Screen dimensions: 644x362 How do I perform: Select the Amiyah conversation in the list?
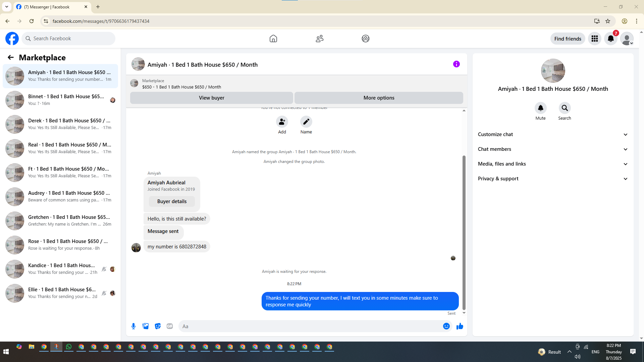(x=60, y=76)
